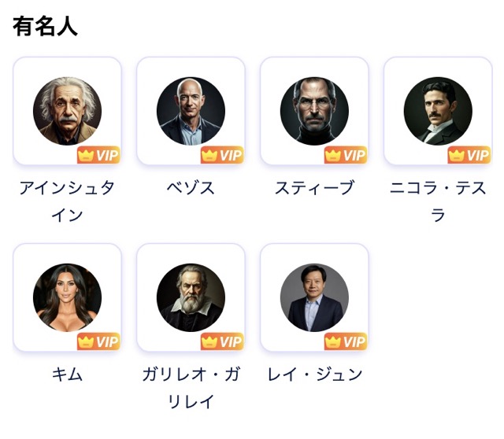Screen dimensions: 504x439
Task: Click the VIP crown badge on アインシュタイン card
Action: (x=98, y=155)
